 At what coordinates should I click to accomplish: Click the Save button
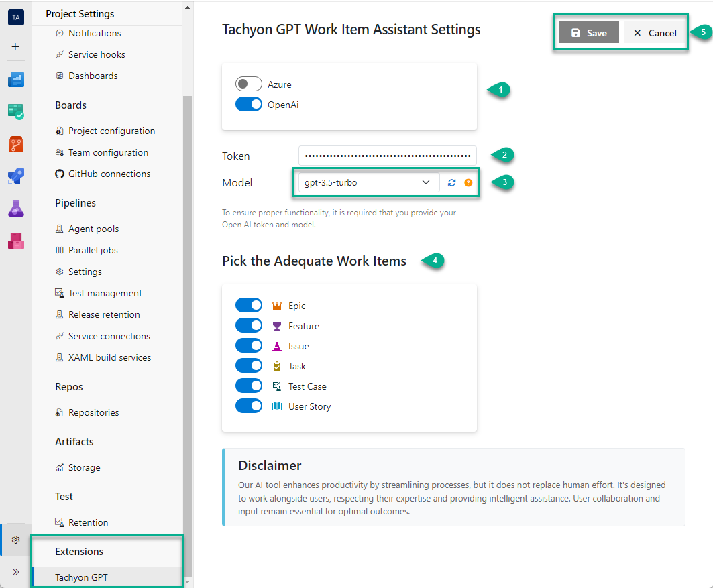pos(588,32)
